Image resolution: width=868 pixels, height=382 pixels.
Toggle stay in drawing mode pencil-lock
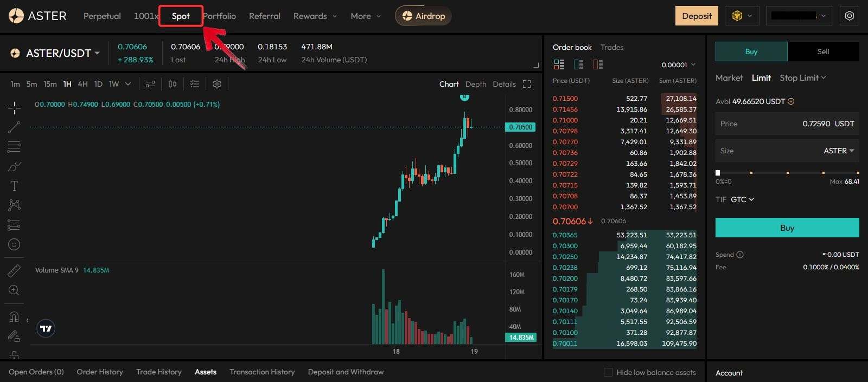tap(14, 336)
